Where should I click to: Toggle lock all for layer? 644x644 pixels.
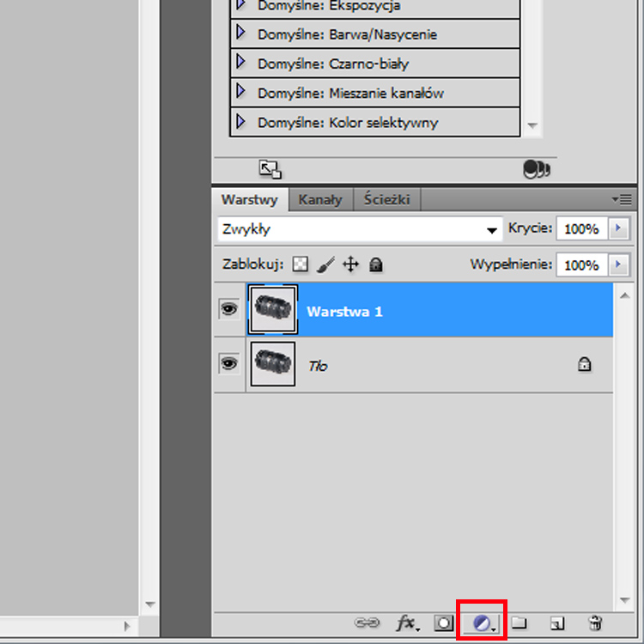375,264
